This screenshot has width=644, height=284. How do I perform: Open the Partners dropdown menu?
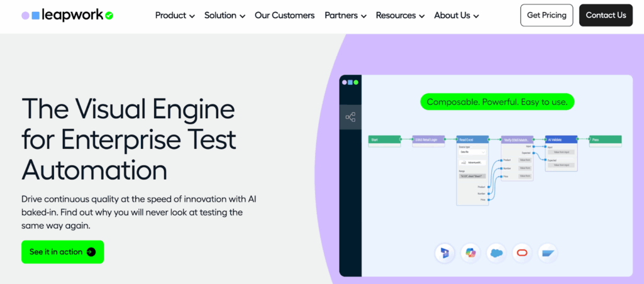(345, 15)
